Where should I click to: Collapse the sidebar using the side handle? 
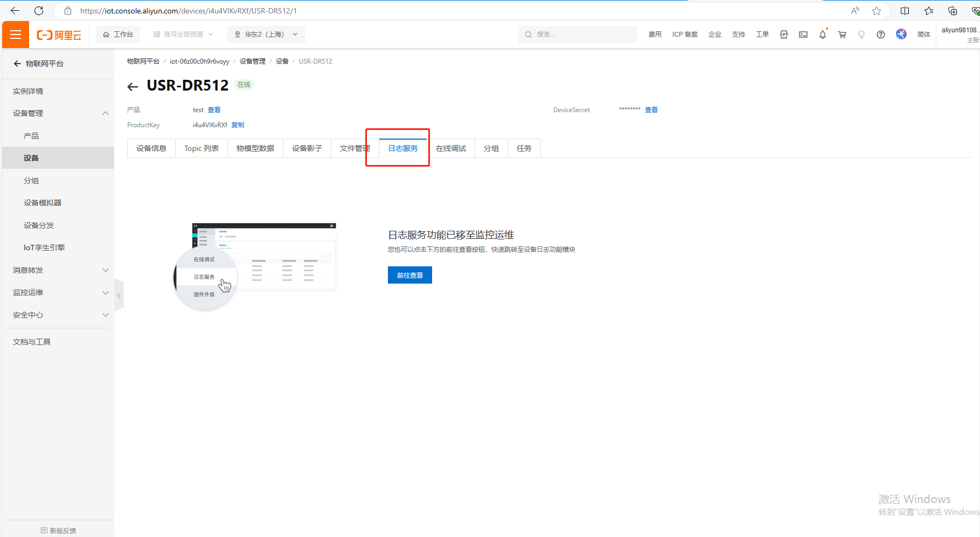tap(119, 295)
